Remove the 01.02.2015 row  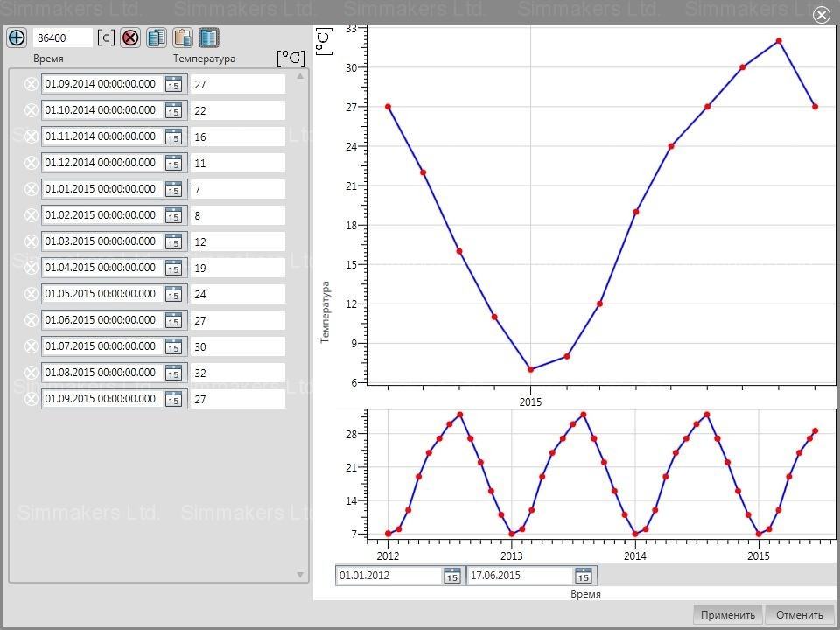click(x=31, y=215)
